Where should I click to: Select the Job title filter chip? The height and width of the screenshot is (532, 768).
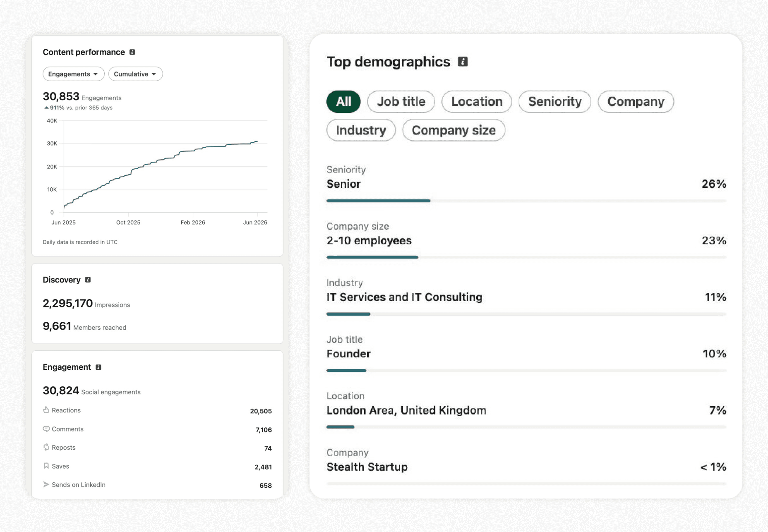(401, 102)
